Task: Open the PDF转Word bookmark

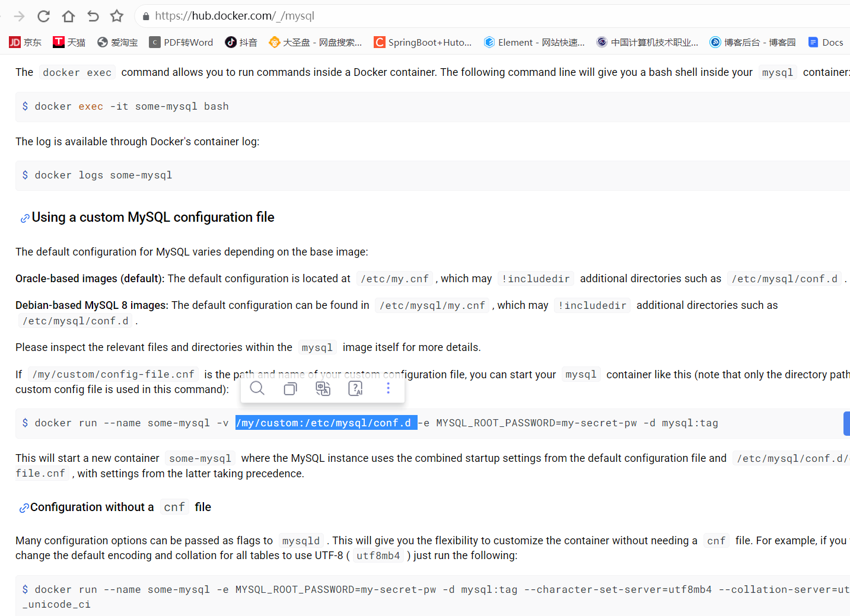Action: (x=181, y=42)
